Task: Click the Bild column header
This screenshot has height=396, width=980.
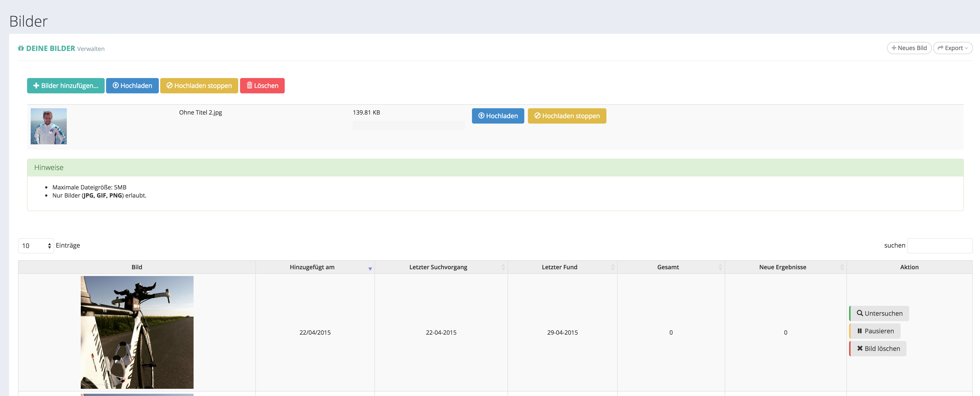Action: 137,267
